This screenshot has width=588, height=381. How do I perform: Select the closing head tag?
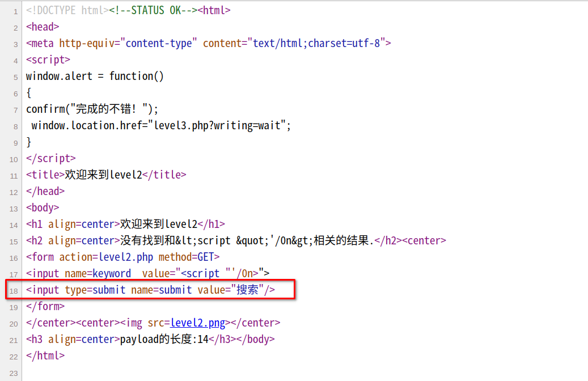pos(45,191)
